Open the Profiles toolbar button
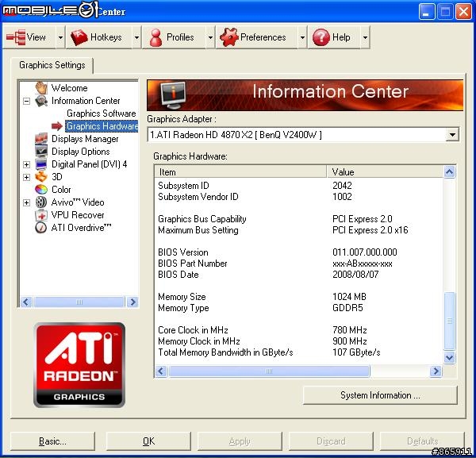Viewport: 476px width, 458px height. click(175, 37)
